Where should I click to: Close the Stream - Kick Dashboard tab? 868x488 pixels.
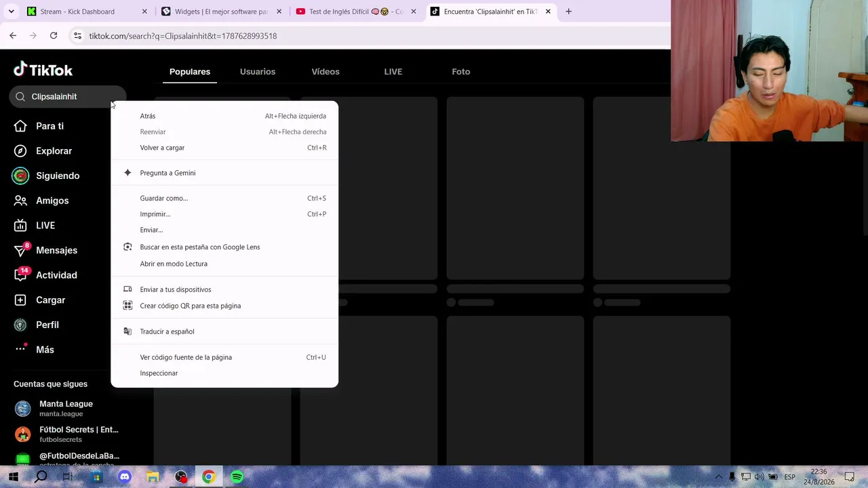144,12
